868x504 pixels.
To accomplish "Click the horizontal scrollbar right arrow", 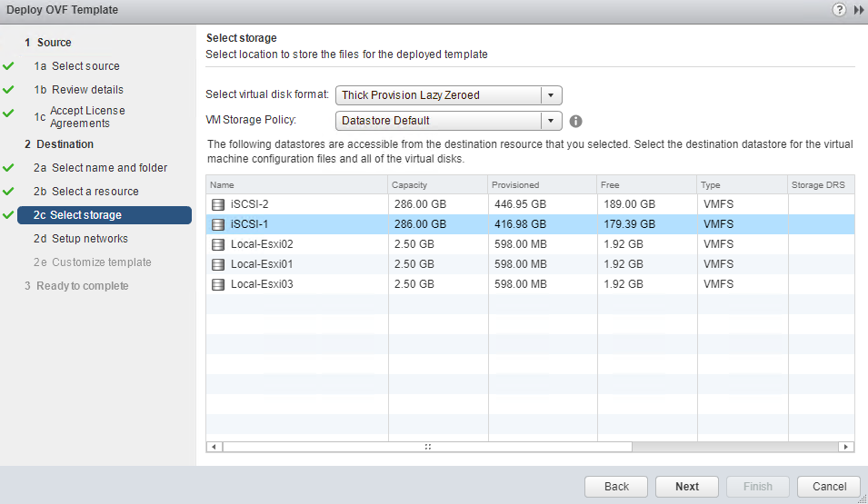I will point(847,447).
